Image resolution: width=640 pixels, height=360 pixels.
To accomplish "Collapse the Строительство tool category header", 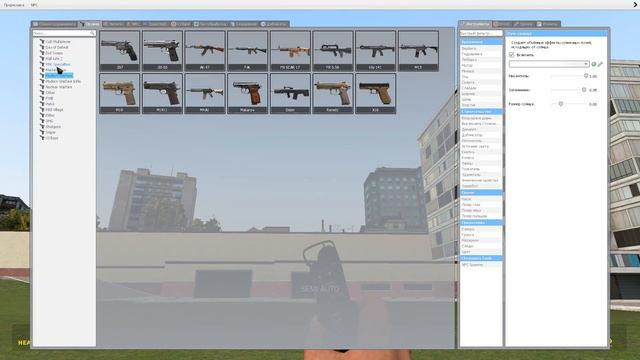I will (x=481, y=111).
